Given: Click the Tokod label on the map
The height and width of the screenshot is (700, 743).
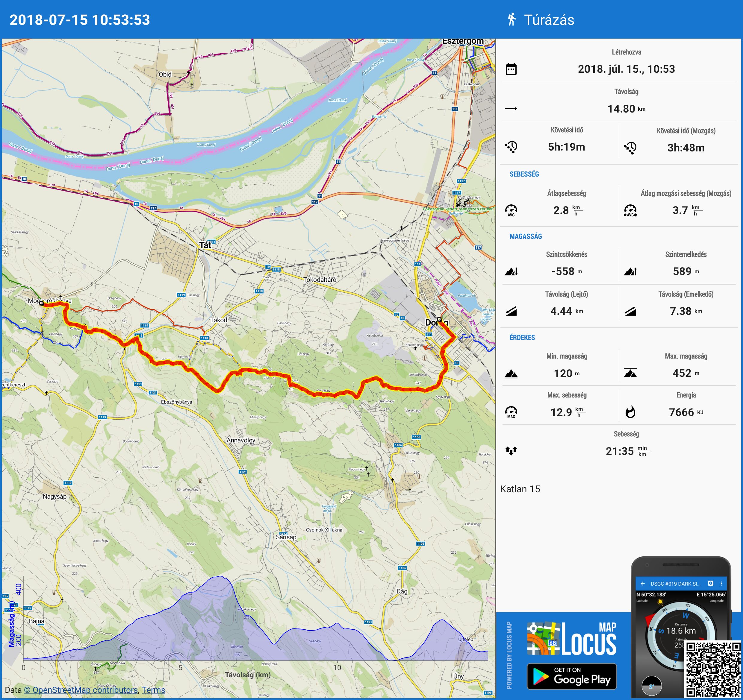Looking at the screenshot, I should 219,320.
